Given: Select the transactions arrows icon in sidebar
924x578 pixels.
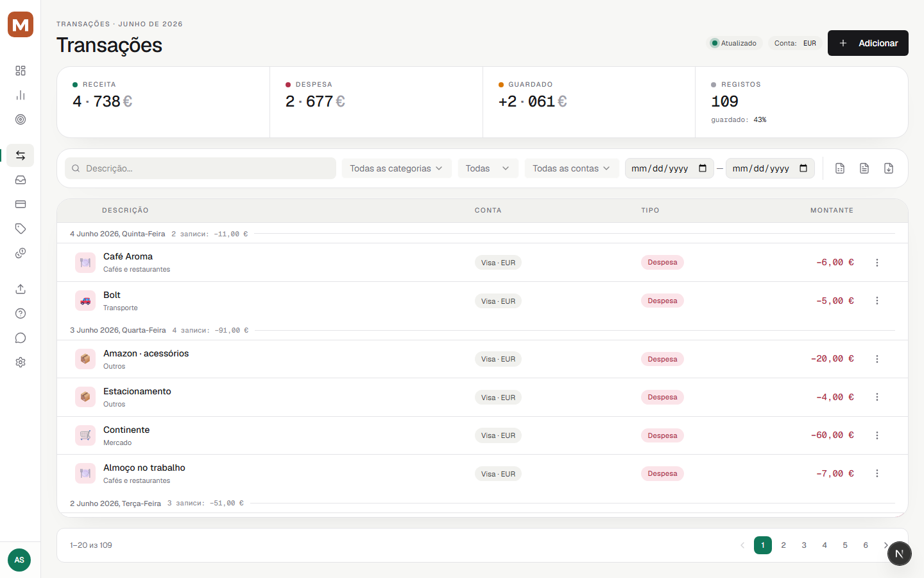Looking at the screenshot, I should [x=21, y=155].
